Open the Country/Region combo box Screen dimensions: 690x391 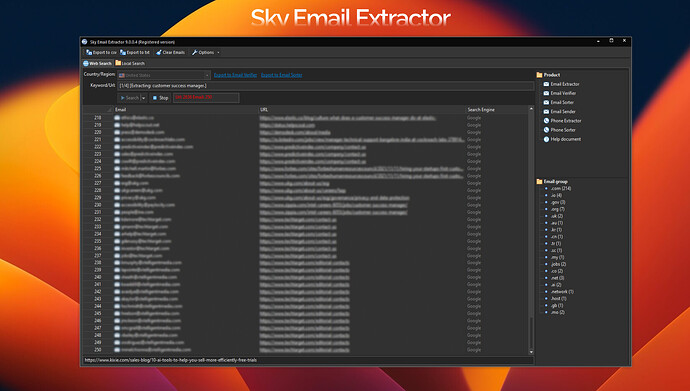coord(164,75)
